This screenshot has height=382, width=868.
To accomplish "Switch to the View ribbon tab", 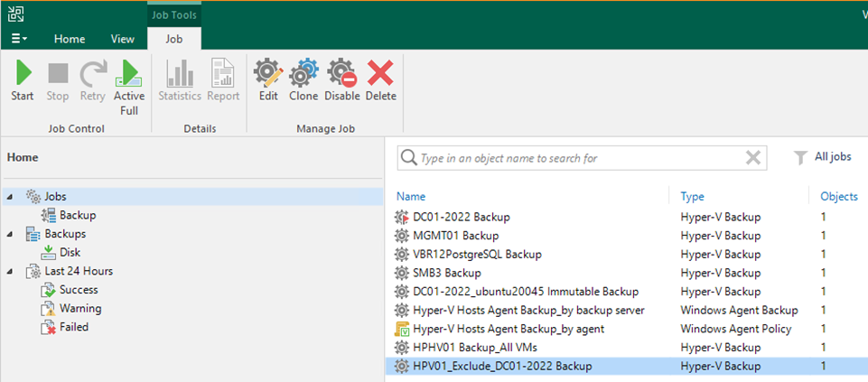I will click(122, 39).
